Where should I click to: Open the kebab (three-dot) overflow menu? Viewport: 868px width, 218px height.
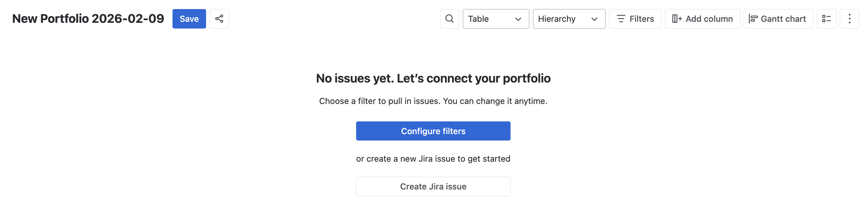coord(850,18)
